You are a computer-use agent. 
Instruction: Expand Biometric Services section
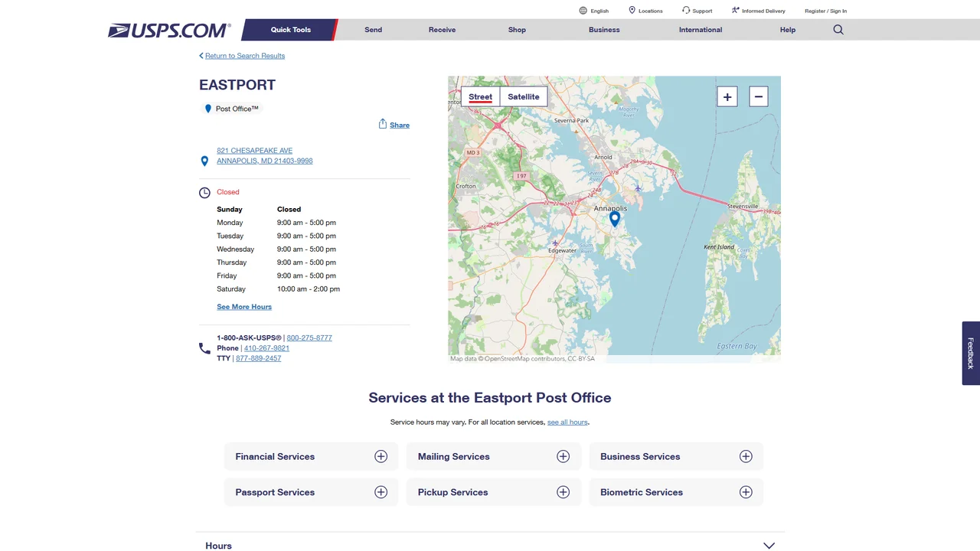tap(676, 492)
